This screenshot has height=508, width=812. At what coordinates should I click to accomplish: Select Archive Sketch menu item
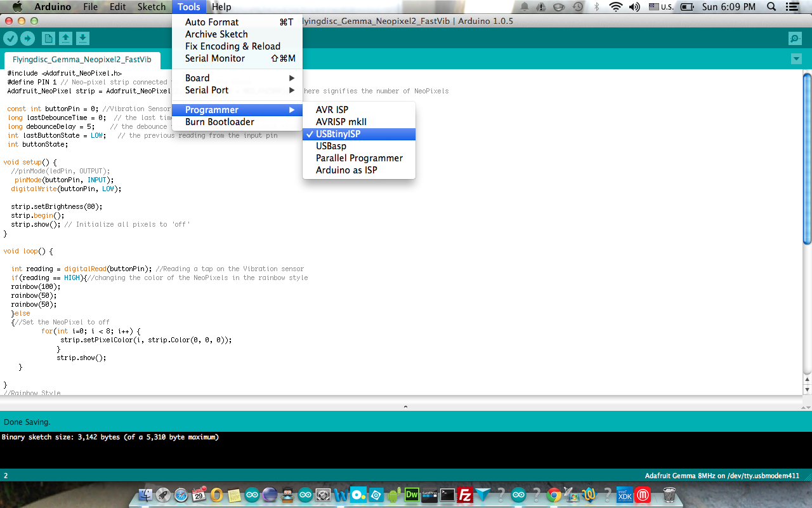(237, 34)
